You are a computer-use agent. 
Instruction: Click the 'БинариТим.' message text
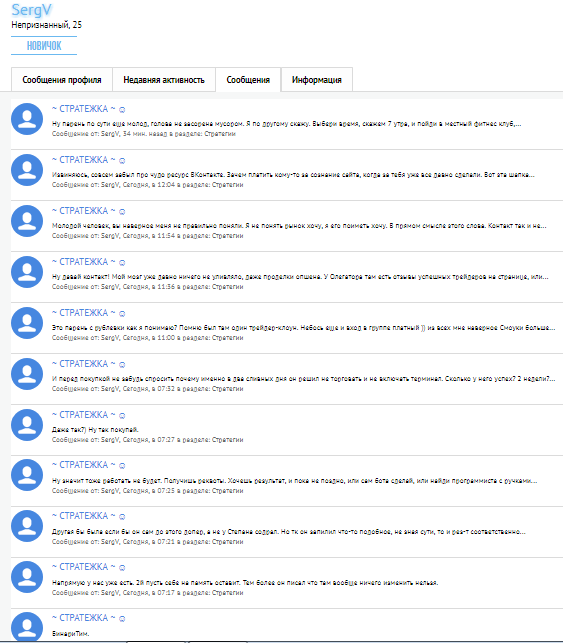click(71, 634)
